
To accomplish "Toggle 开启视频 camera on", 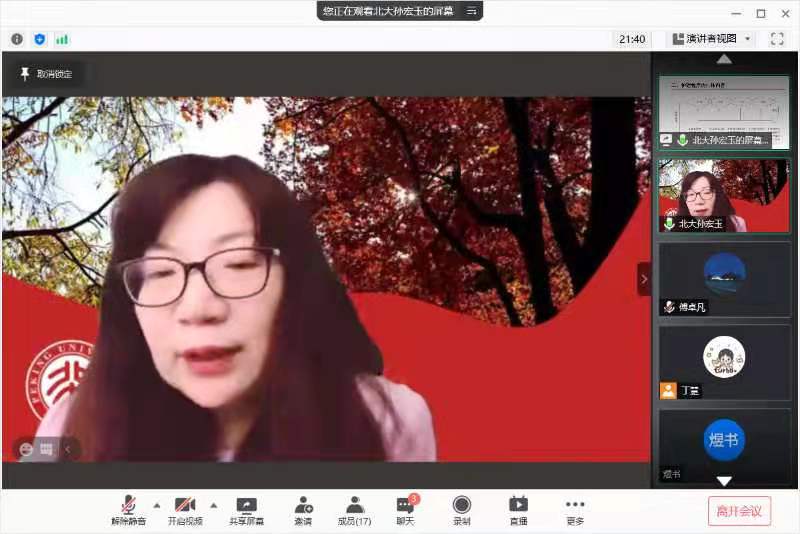I will [185, 511].
